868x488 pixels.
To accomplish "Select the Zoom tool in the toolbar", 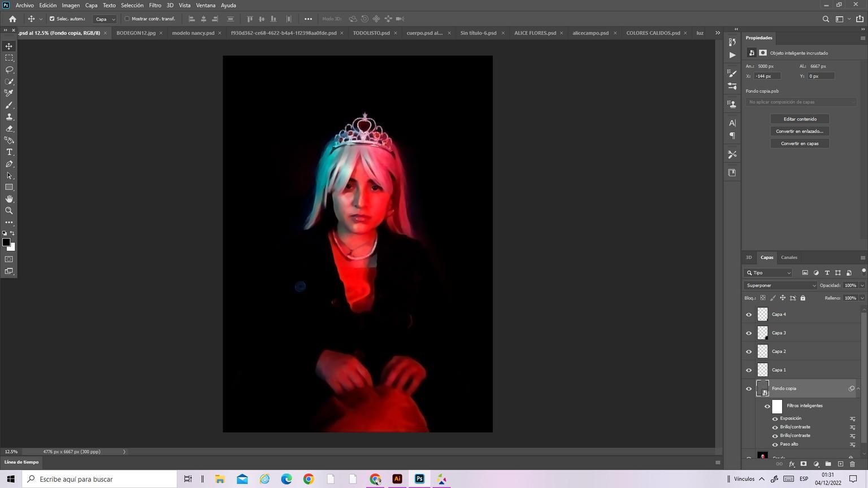I will (9, 211).
